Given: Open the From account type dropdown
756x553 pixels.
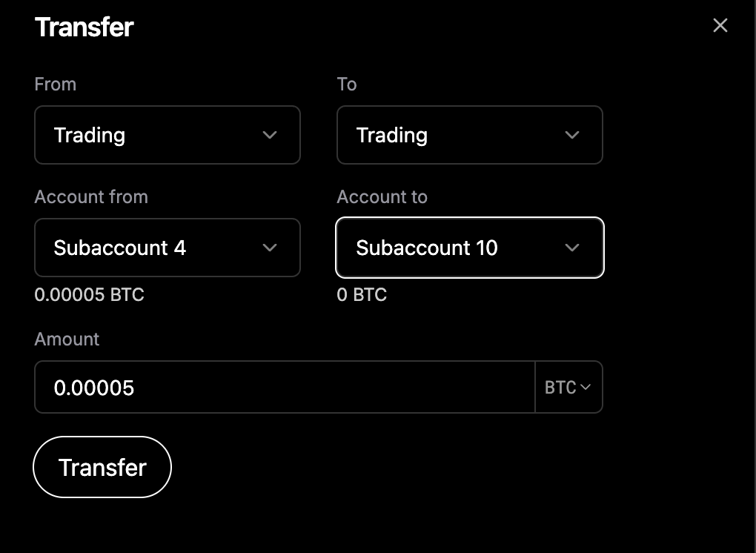Looking at the screenshot, I should (x=168, y=135).
